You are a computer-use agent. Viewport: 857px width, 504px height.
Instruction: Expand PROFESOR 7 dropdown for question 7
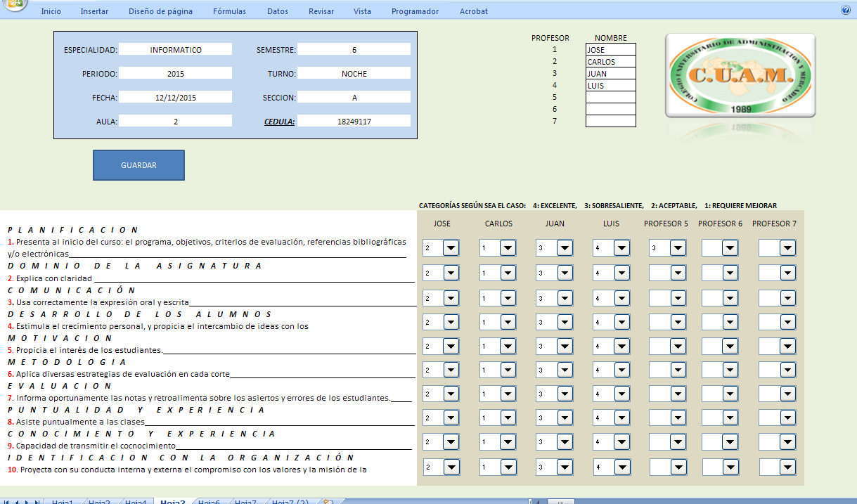click(787, 394)
